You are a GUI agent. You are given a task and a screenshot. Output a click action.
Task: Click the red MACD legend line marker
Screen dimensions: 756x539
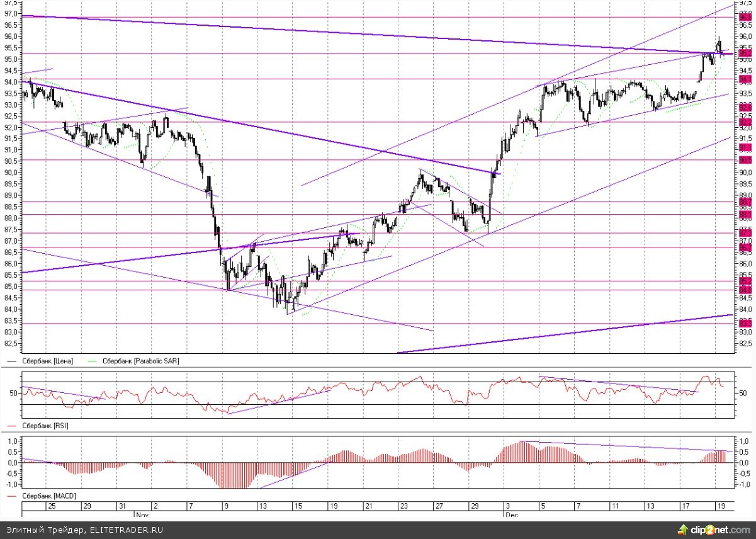[13, 496]
